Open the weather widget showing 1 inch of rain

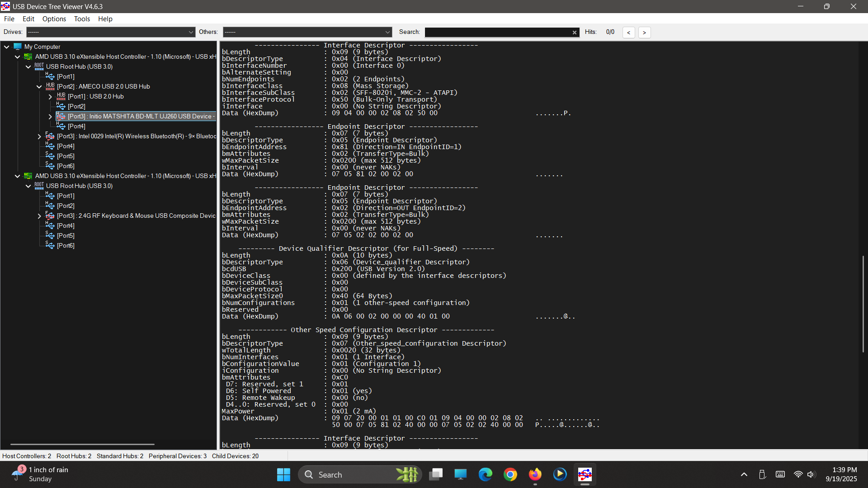40,474
